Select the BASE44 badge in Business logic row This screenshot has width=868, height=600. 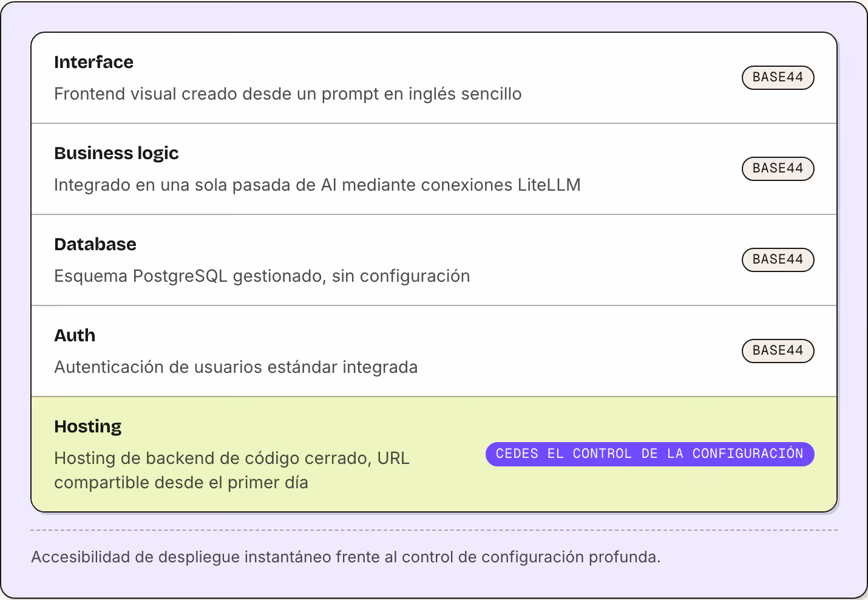(778, 169)
